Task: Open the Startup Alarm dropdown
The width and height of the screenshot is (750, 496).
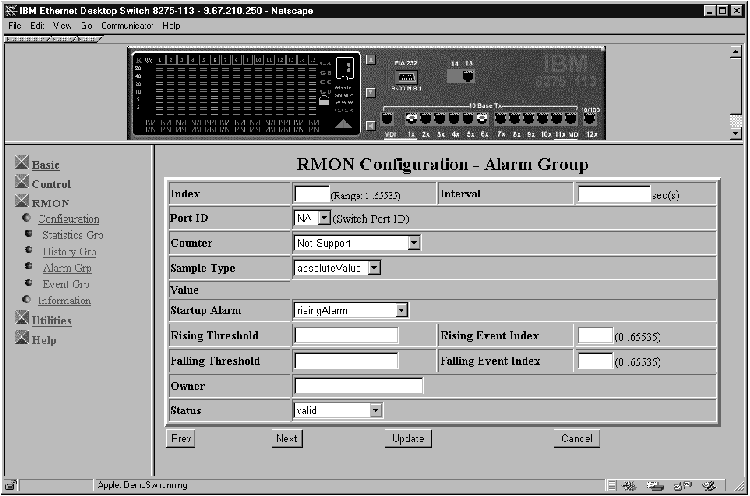Action: [x=401, y=310]
